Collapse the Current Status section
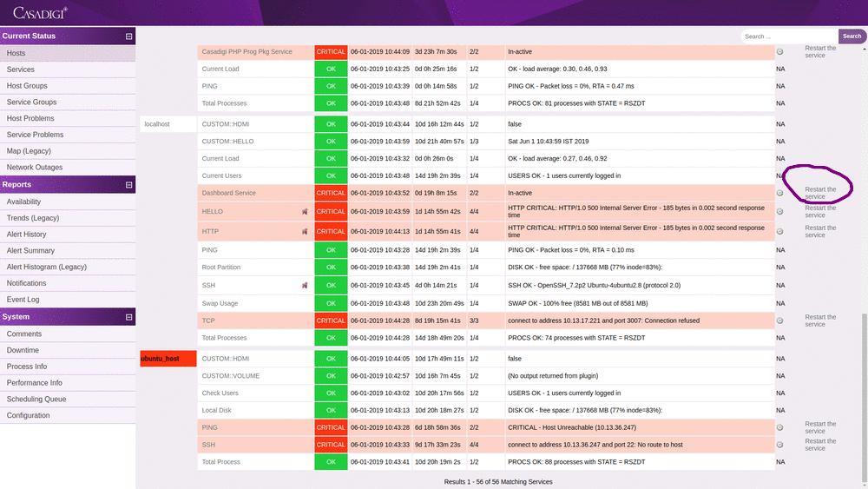Viewport: 868px width, 489px height. pos(129,36)
